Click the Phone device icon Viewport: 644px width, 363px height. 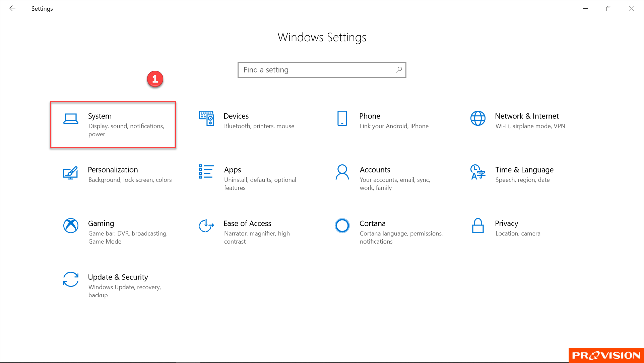tap(342, 118)
